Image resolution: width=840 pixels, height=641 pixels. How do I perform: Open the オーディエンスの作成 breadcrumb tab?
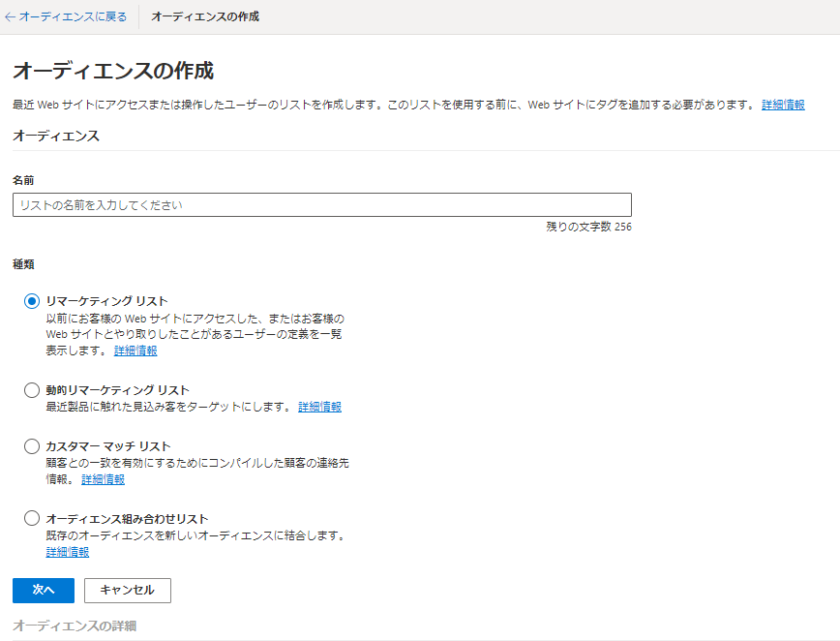tap(205, 17)
